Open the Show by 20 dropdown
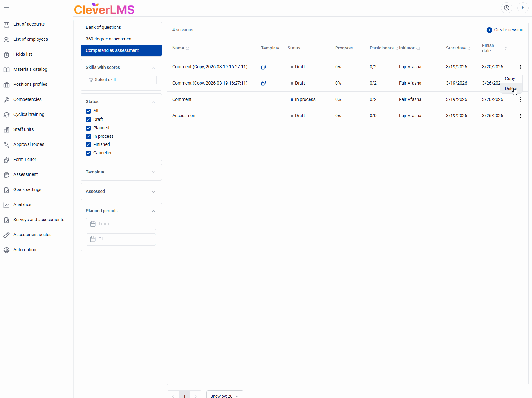Viewport: 532px width, 398px height. tap(224, 396)
